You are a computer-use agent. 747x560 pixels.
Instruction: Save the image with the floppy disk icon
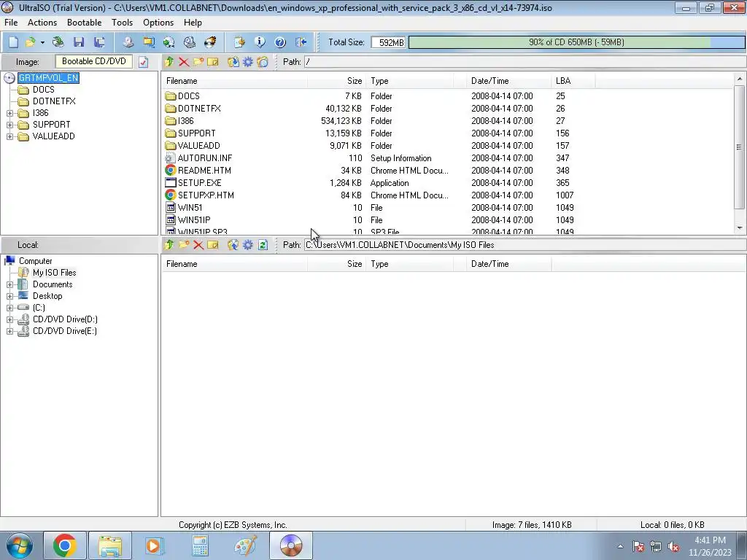point(79,42)
